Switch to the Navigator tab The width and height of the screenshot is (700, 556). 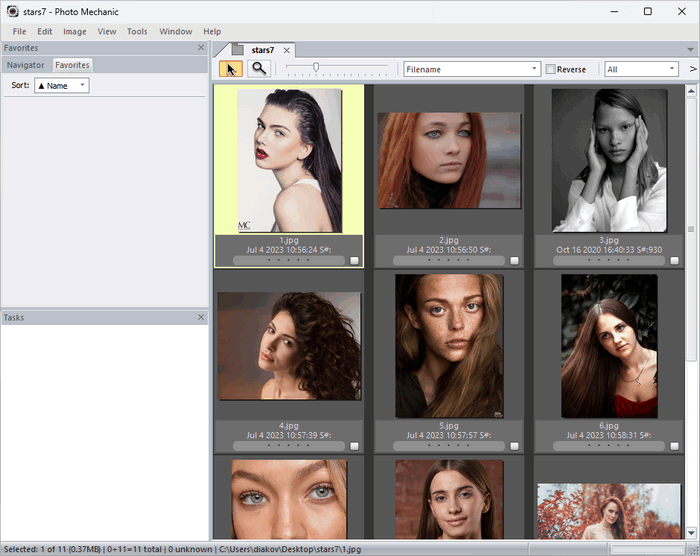(x=26, y=65)
